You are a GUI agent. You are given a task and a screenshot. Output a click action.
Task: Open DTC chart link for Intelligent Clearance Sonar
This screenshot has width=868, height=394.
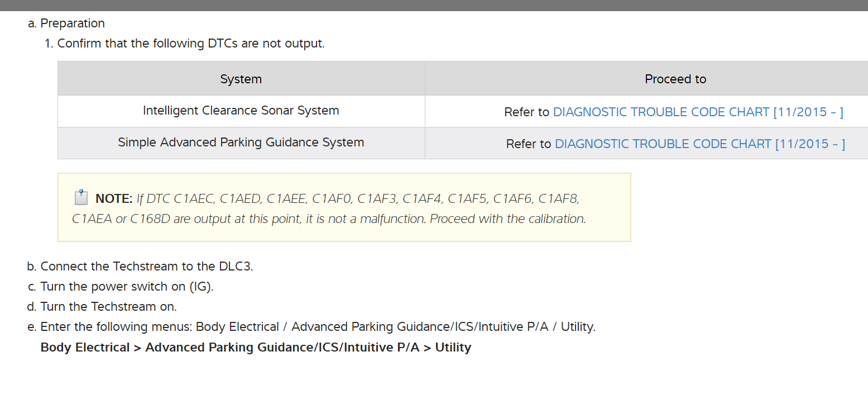coord(698,112)
